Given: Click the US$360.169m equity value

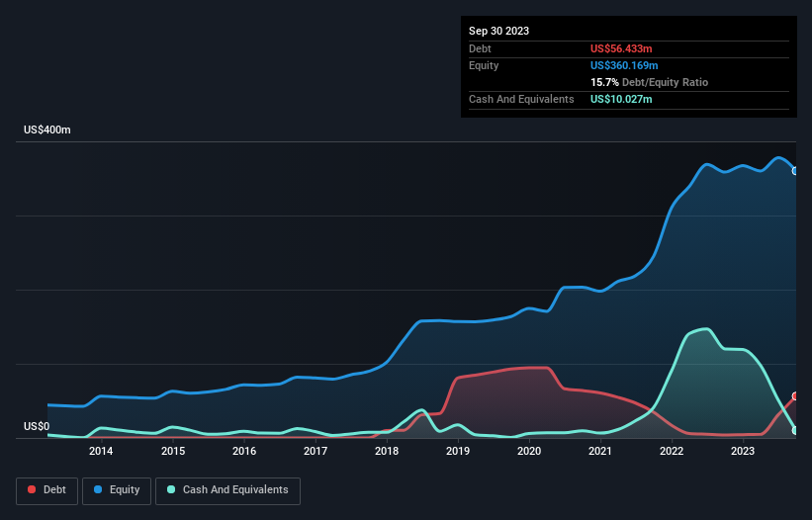Looking at the screenshot, I should [624, 65].
